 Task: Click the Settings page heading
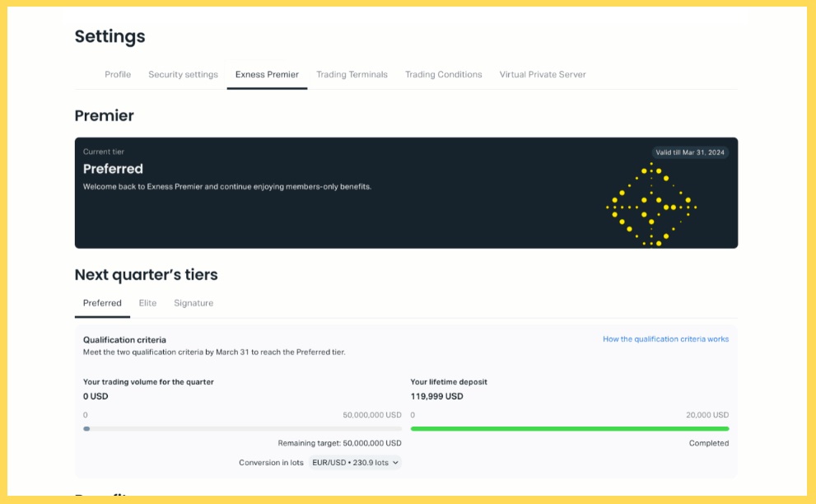click(110, 36)
